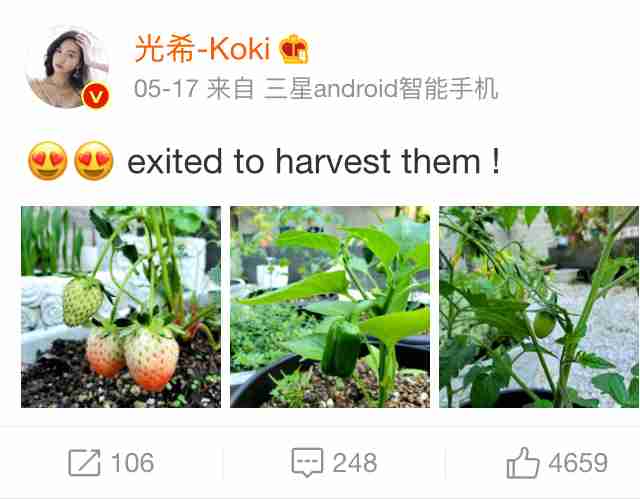
Task: Click the first heart-eyes emoji
Action: click(x=48, y=161)
